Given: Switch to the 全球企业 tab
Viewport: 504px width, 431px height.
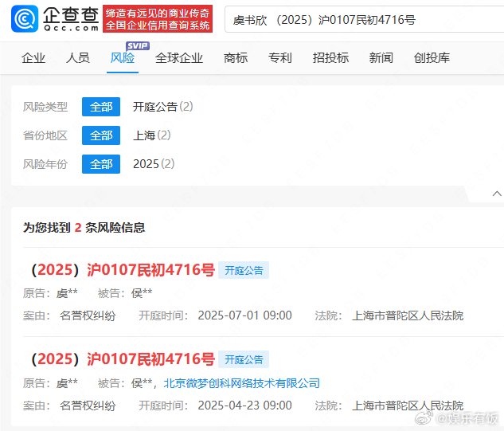Looking at the screenshot, I should 179,58.
